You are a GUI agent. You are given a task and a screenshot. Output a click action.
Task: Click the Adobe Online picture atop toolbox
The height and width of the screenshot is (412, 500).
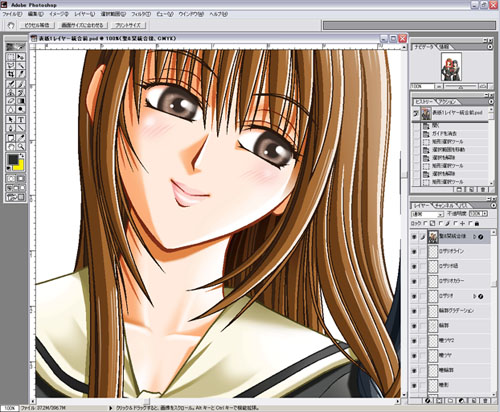[16, 47]
